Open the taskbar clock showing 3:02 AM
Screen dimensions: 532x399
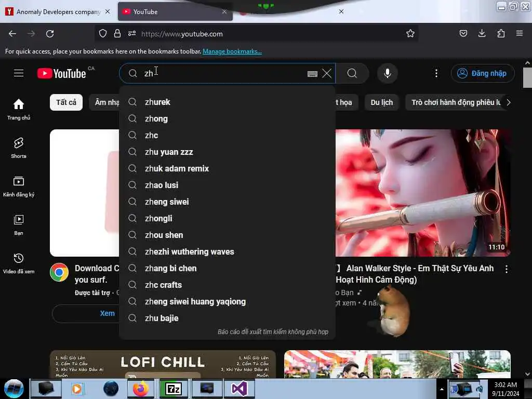coord(506,389)
